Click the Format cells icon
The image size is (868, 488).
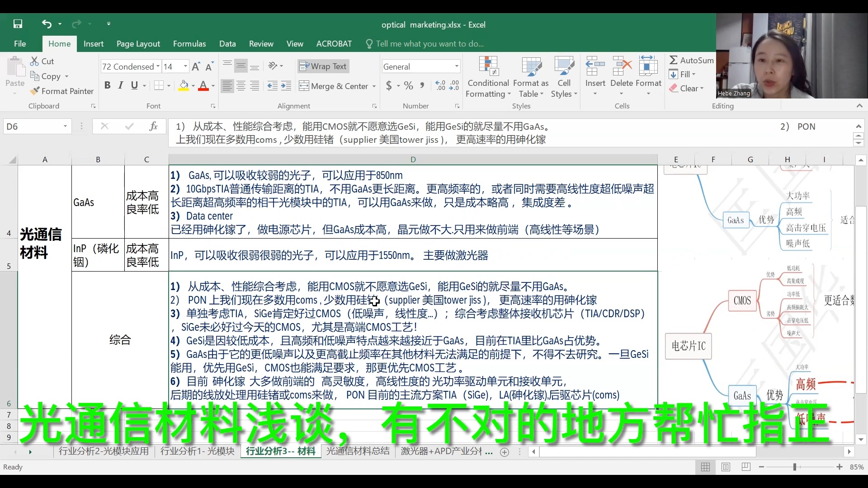click(x=648, y=66)
